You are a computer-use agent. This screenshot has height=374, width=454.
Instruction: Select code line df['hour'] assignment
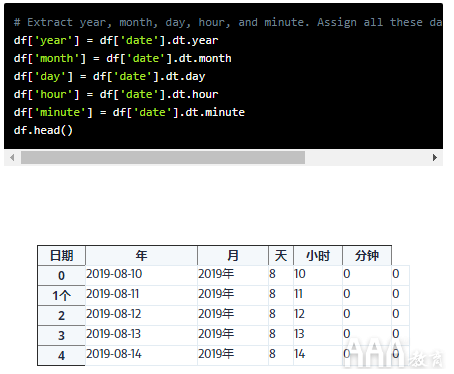[x=116, y=94]
